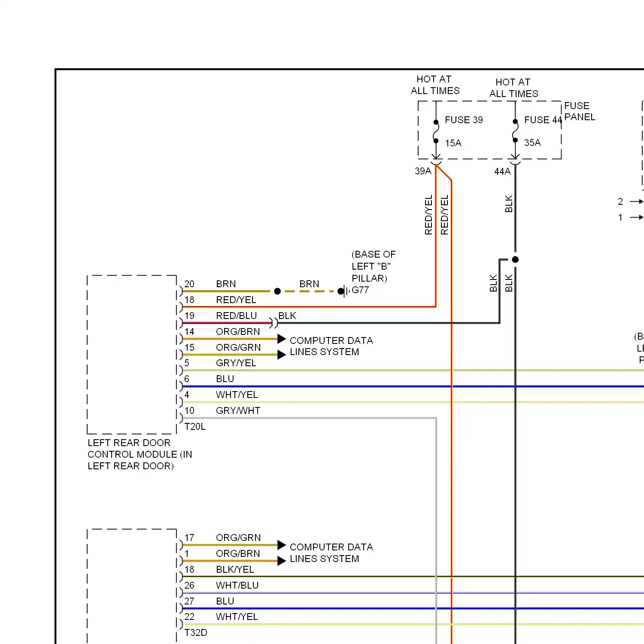Click the 44A terminal label
Image resolution: width=644 pixels, height=644 pixels.
502,171
